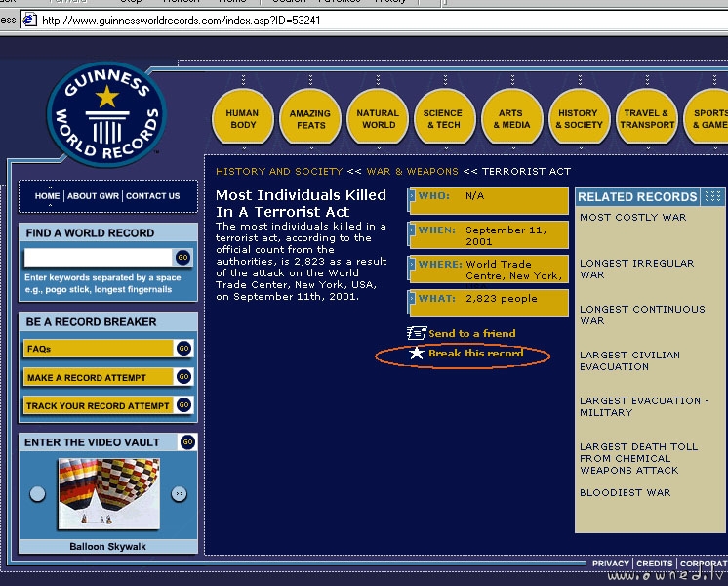The image size is (728, 586).
Task: Click the star icon beside Break this record
Action: (x=417, y=354)
